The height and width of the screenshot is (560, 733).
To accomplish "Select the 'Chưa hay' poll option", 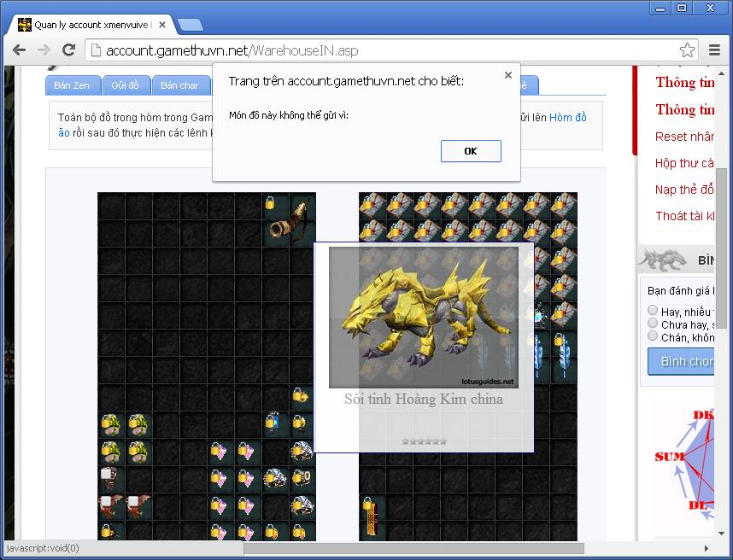I will [x=653, y=324].
